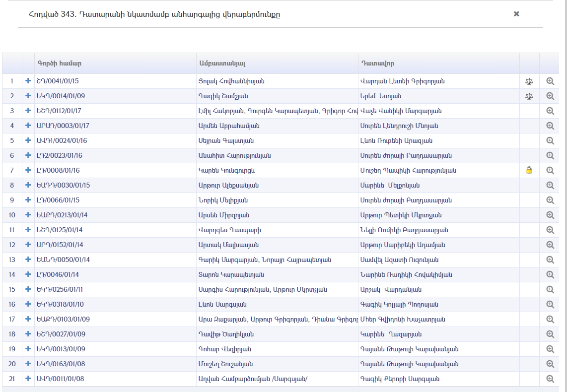Select defendant Արմեն Աբրահամյան
Viewport: 567px width, 392px height.
click(228, 126)
